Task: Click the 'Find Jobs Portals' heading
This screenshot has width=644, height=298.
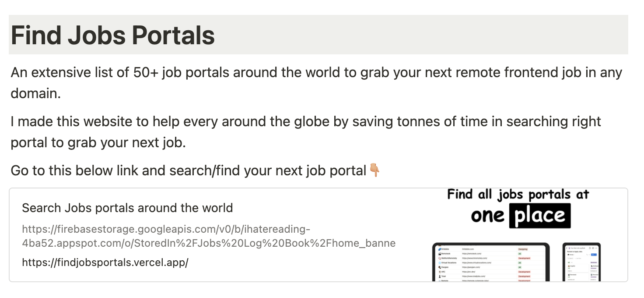Action: 113,35
